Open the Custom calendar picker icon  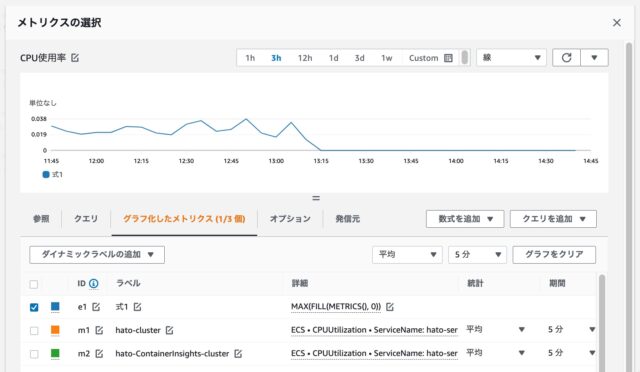[x=448, y=58]
